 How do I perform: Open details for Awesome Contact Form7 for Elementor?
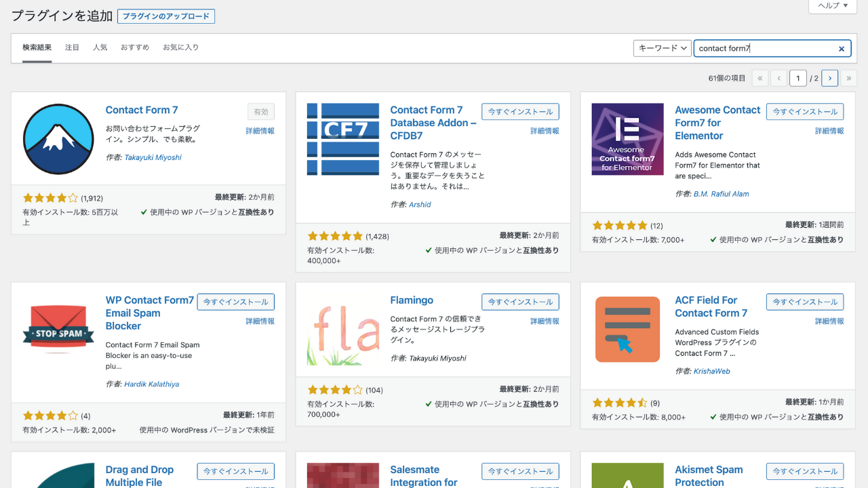tap(830, 131)
